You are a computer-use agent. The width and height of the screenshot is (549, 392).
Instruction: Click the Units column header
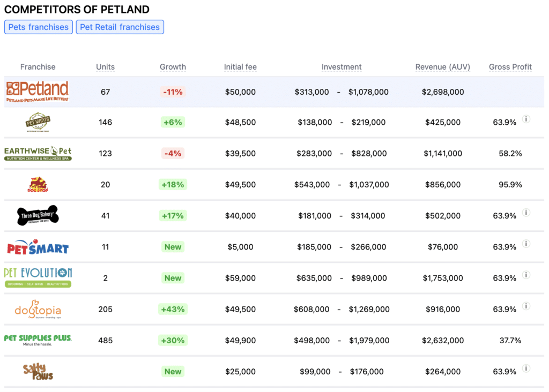106,67
